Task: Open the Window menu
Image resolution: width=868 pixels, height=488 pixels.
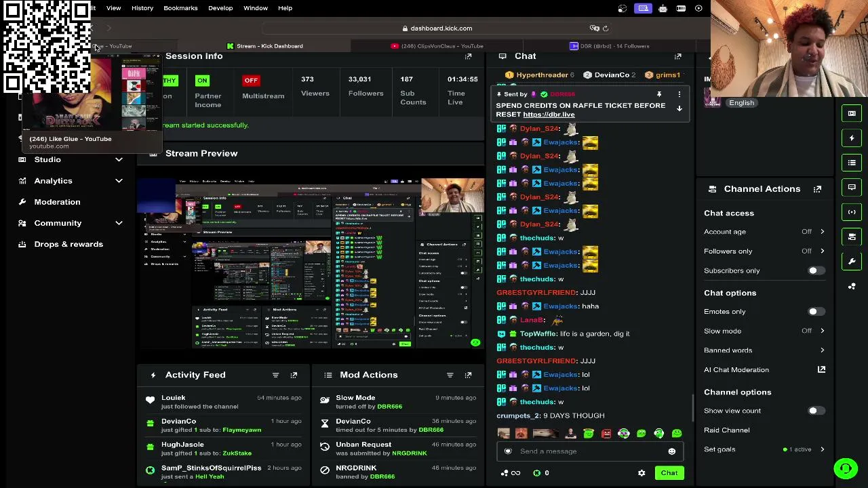Action: [x=256, y=8]
